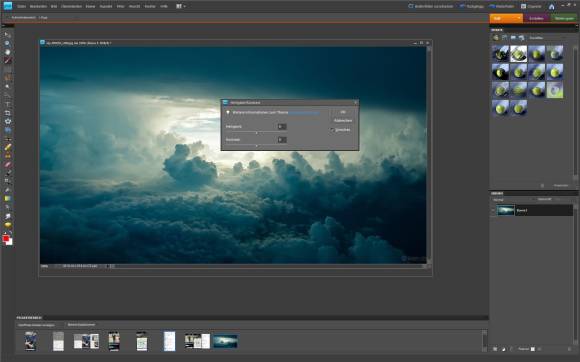Open the Überarbeiten menu

pos(71,6)
